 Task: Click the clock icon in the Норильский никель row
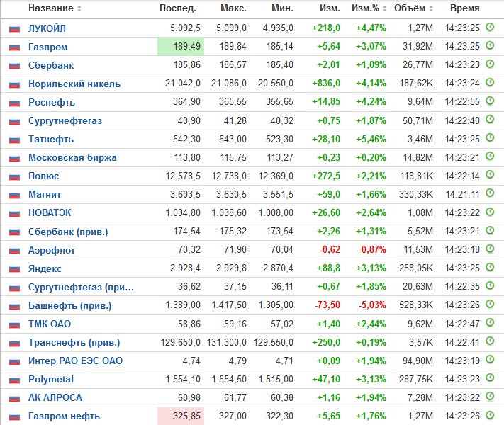coord(490,83)
